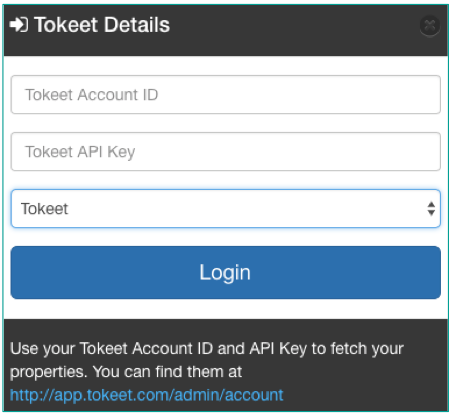Click the sign-in arrow icon in header
455x417 pixels.
(x=19, y=25)
